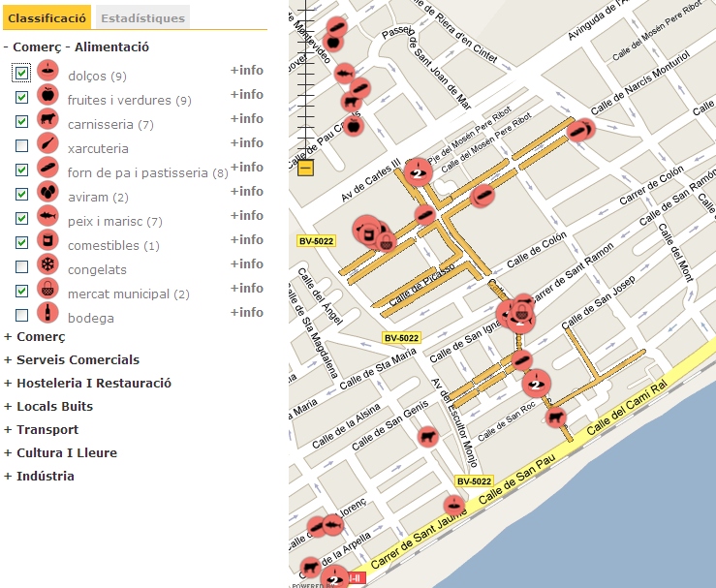Screen dimensions: 716x588
Task: Open +info link for carnisseria
Action: pyautogui.click(x=246, y=118)
